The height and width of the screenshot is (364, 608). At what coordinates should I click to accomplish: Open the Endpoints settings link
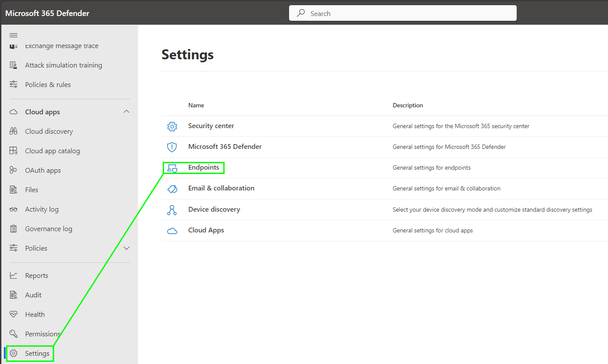tap(203, 168)
